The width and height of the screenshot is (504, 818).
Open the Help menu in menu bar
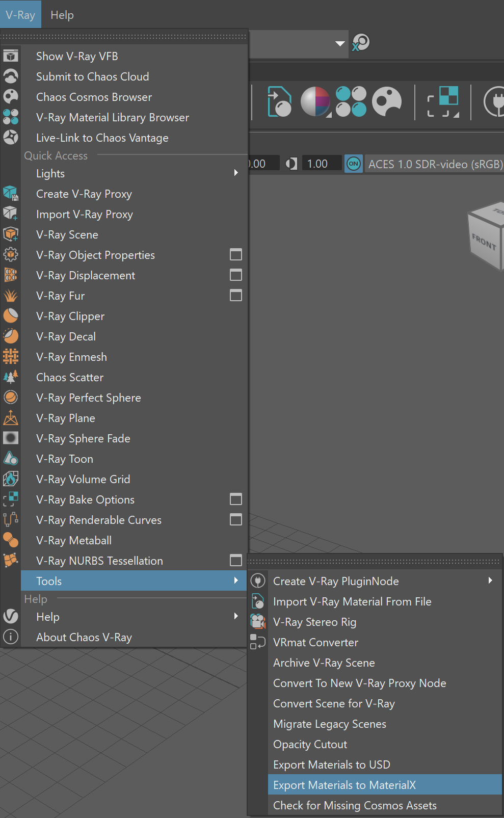click(x=62, y=15)
